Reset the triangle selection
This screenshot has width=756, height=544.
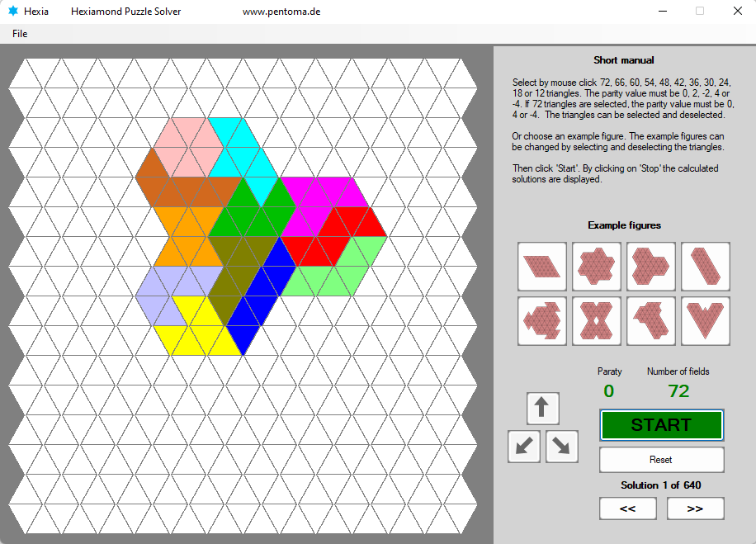pos(662,460)
